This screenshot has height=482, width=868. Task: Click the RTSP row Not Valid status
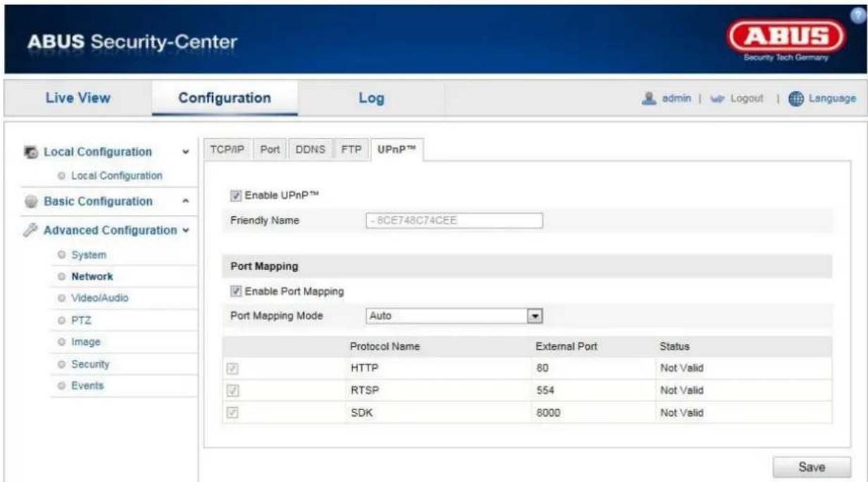click(x=682, y=390)
